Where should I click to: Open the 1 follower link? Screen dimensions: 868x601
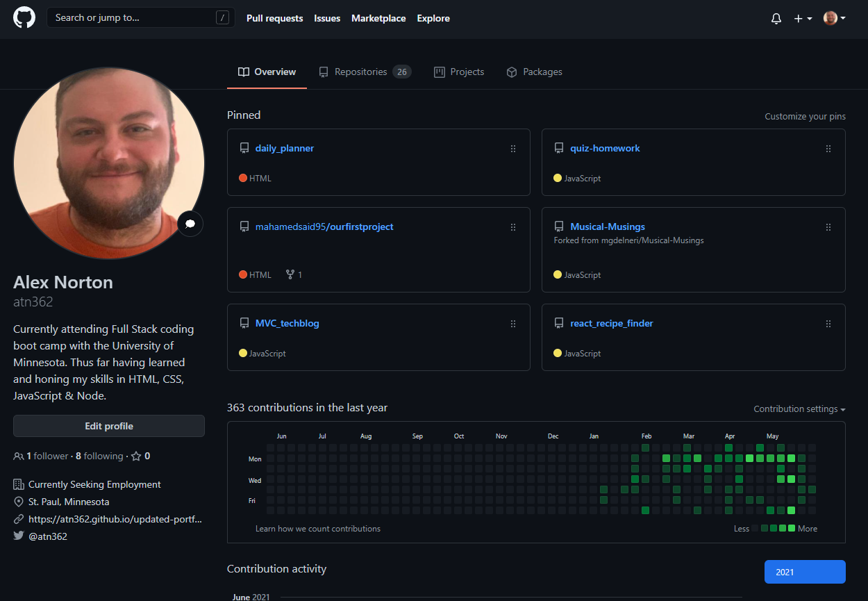click(48, 456)
